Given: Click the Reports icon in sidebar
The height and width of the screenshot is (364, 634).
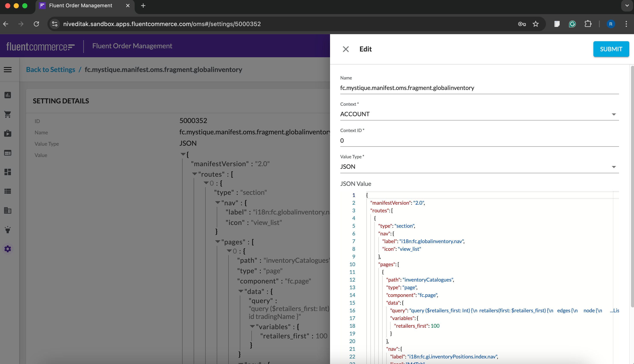Looking at the screenshot, I should pyautogui.click(x=8, y=95).
